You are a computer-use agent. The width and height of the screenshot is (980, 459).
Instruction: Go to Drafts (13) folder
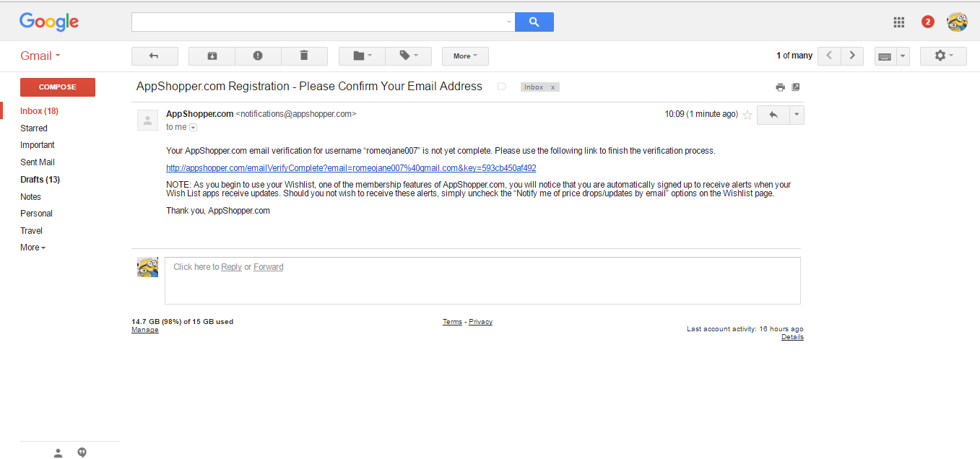pos(40,180)
